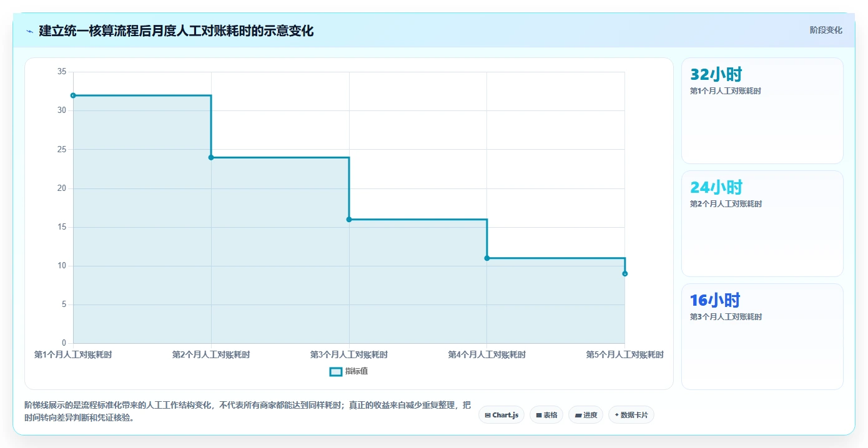Image resolution: width=868 pixels, height=448 pixels.
Task: Click the data point at 第4个月 on chart
Action: click(487, 258)
